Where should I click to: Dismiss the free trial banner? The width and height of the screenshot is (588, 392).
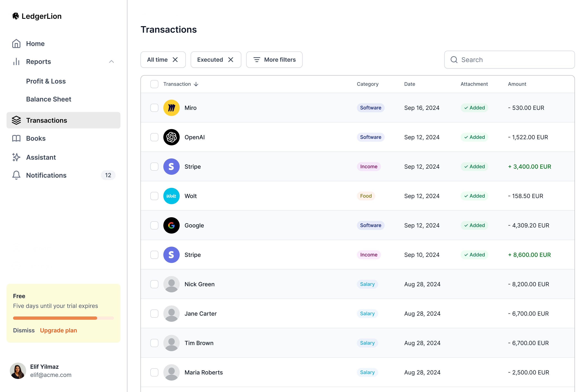[24, 331]
